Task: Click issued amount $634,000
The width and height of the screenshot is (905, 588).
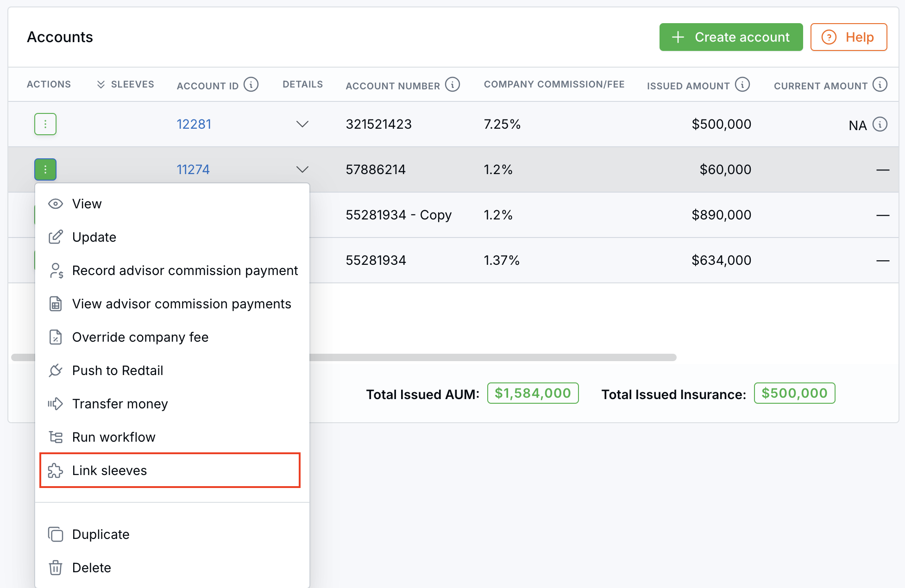Action: (721, 260)
